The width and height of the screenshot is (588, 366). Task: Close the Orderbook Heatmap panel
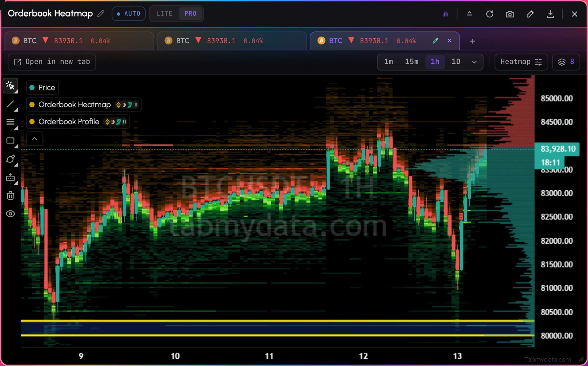point(575,14)
